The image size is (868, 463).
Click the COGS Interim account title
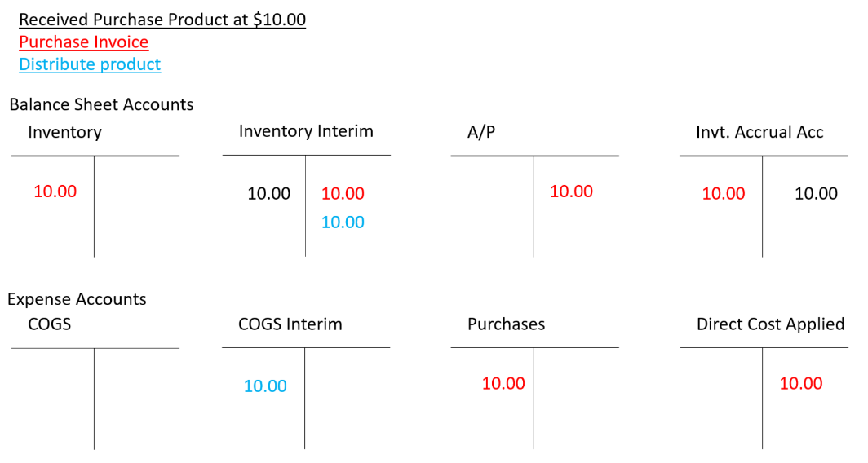click(x=290, y=324)
